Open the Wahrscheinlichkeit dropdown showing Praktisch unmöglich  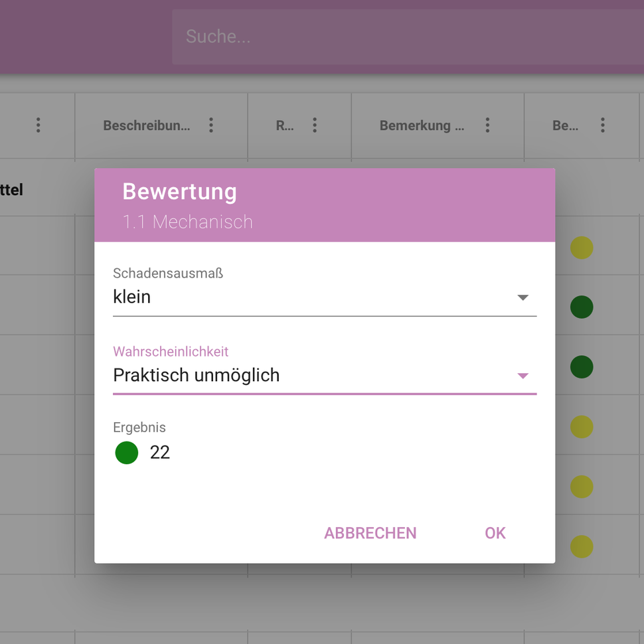(x=325, y=375)
